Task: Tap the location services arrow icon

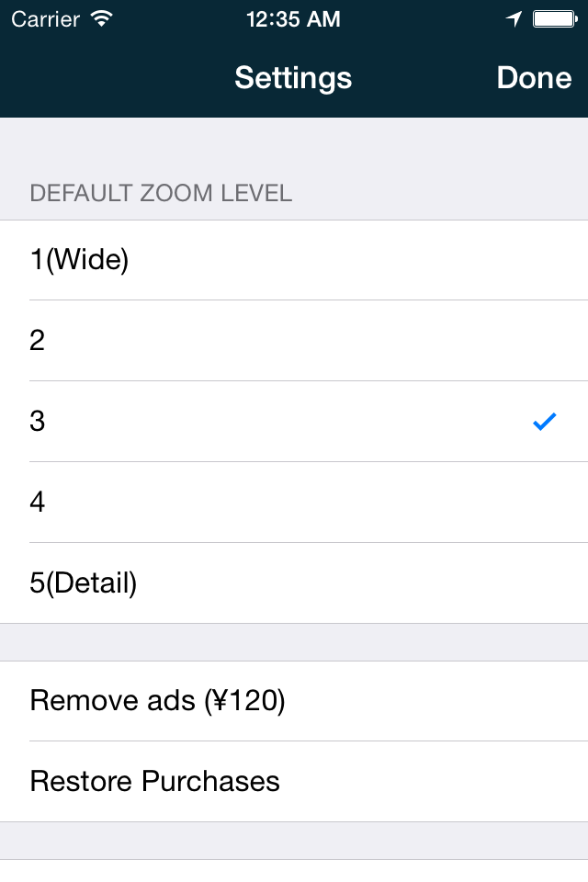Action: pos(514,19)
